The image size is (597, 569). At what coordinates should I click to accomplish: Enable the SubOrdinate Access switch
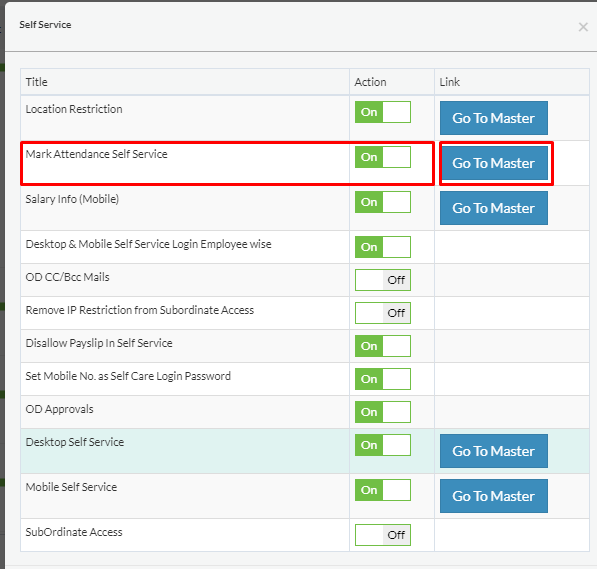(383, 535)
